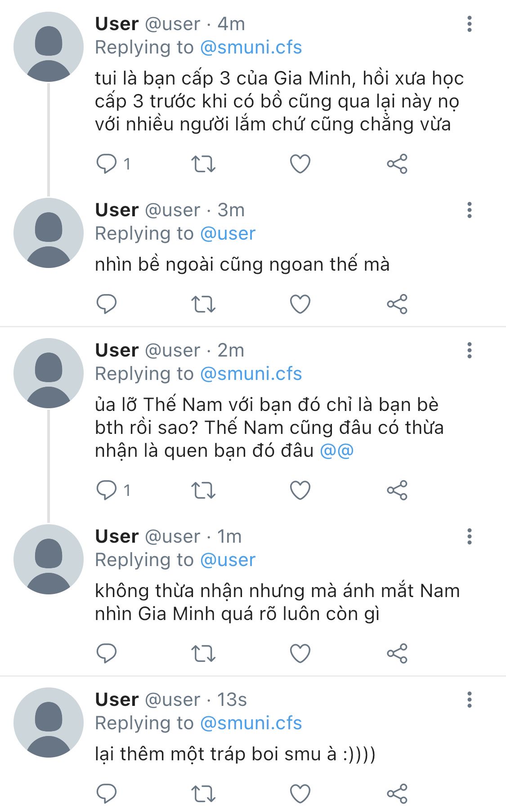
Task: Share the 'tui là bạn cấp 3' tweet
Action: pos(397,164)
